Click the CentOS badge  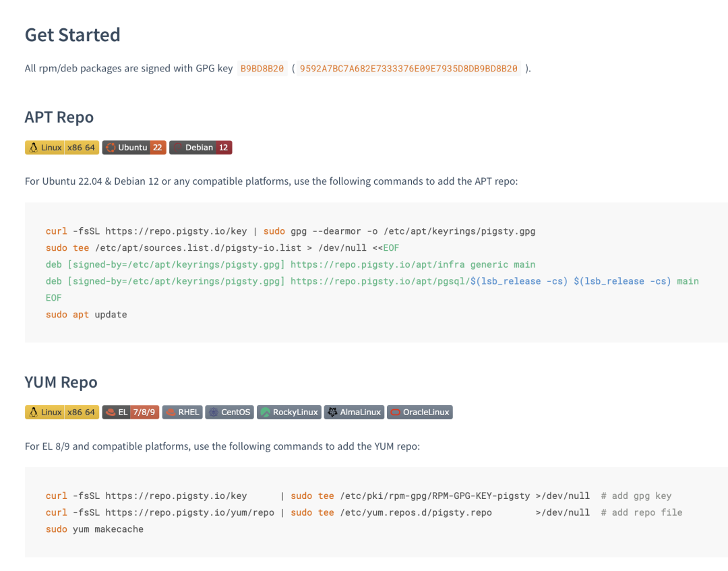(229, 412)
